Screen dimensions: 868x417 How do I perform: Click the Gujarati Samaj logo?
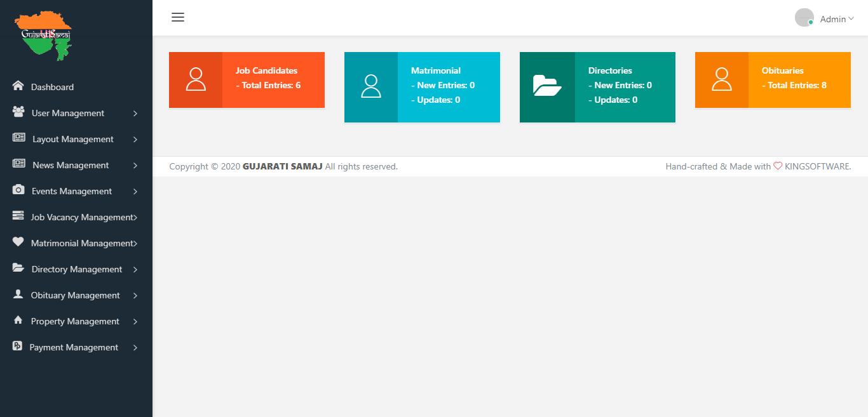pyautogui.click(x=43, y=35)
